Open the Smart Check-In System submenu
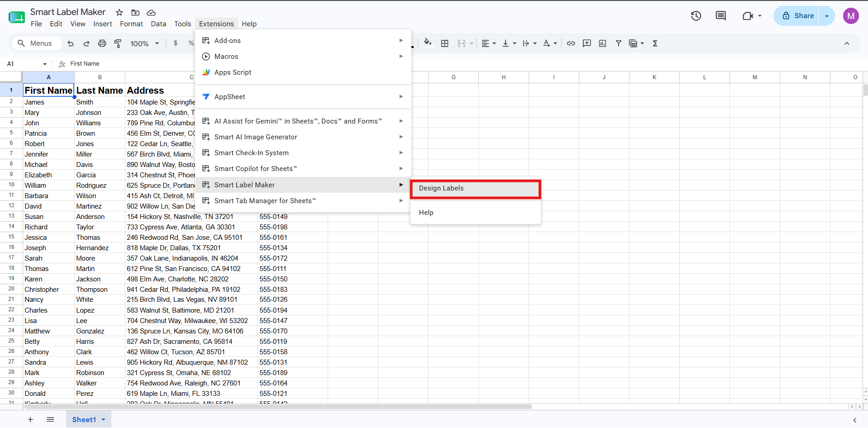 click(x=303, y=153)
